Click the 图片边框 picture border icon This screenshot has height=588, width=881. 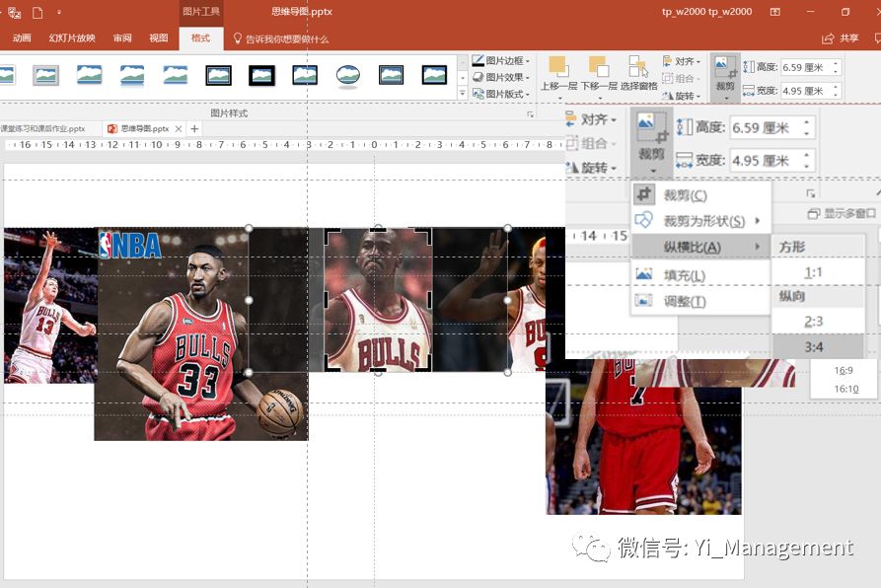coord(478,60)
